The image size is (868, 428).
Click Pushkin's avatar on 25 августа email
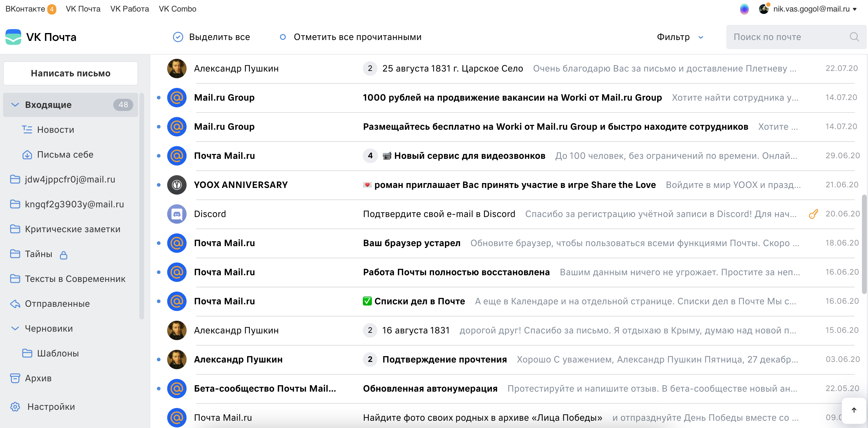tap(177, 69)
